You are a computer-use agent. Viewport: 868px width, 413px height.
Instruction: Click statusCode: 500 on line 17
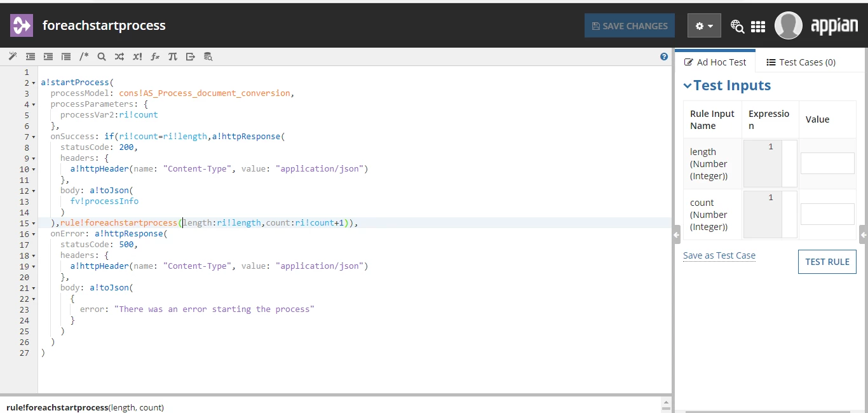(x=99, y=245)
